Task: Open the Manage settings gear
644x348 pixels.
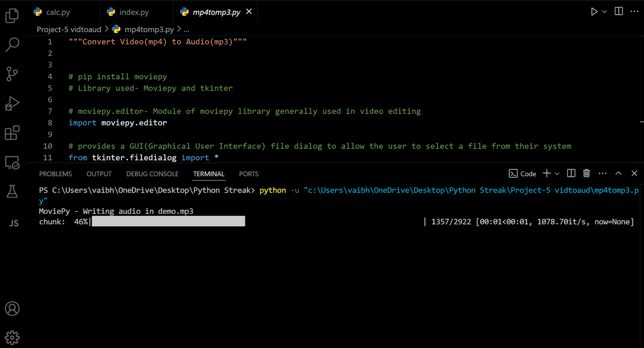Action: (12, 337)
